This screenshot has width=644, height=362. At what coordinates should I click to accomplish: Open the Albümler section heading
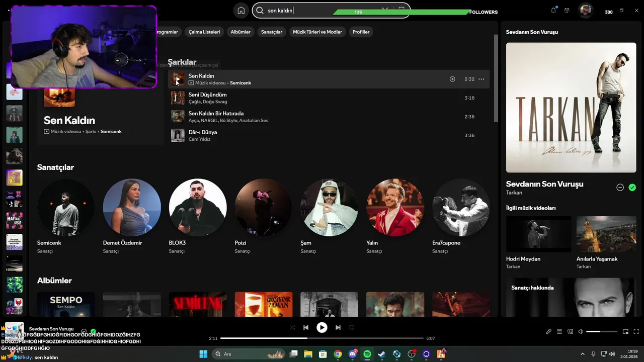point(54,281)
